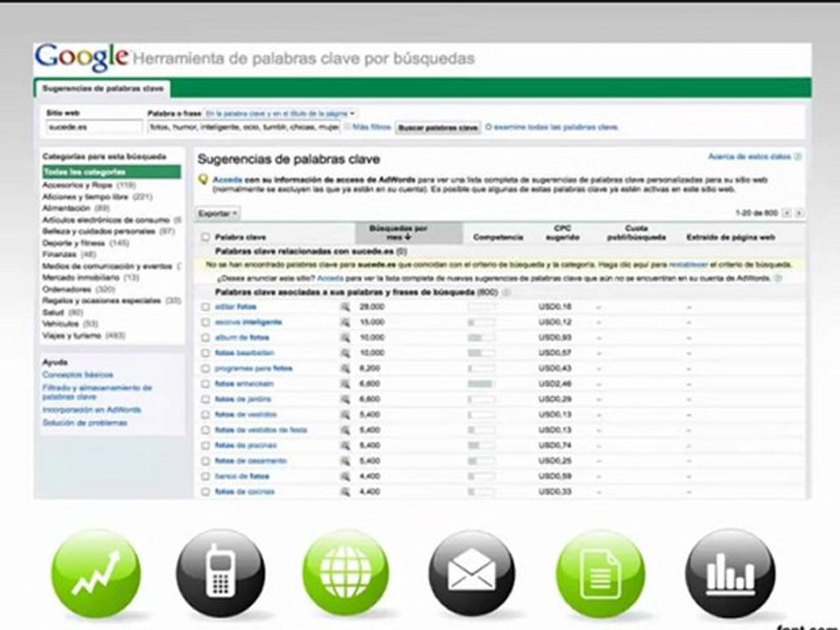Check the 'fotos de jardins' row
The image size is (840, 630).
coord(205,400)
